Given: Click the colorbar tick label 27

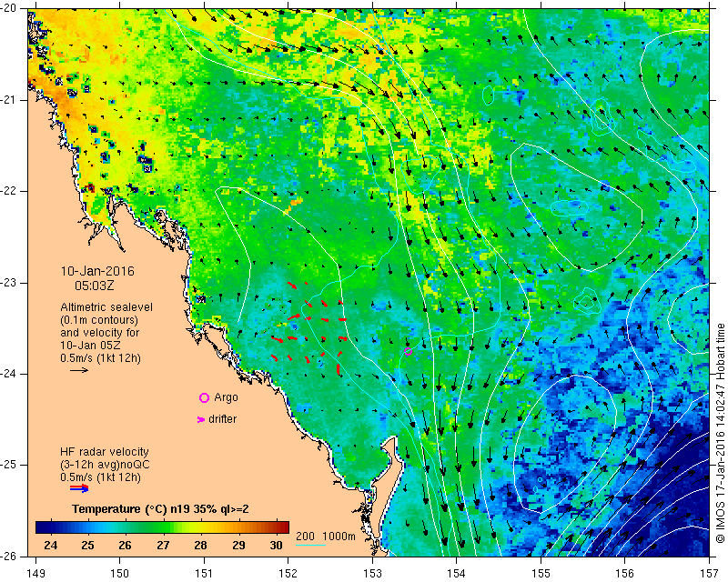Looking at the screenshot, I should pyautogui.click(x=163, y=546).
